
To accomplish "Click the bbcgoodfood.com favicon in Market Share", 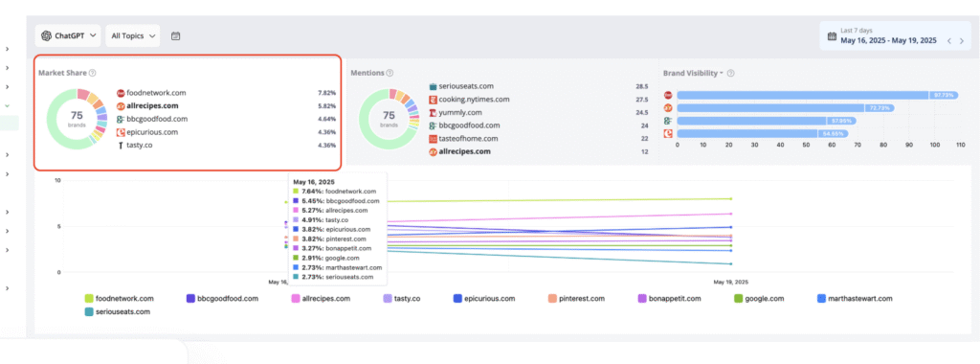I will [x=121, y=119].
